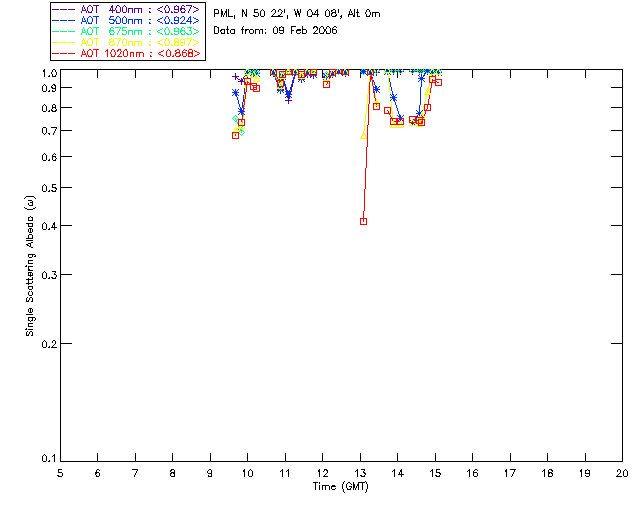640x512 pixels.
Task: Click the y-axis tick label 0.1
Action: (48, 459)
